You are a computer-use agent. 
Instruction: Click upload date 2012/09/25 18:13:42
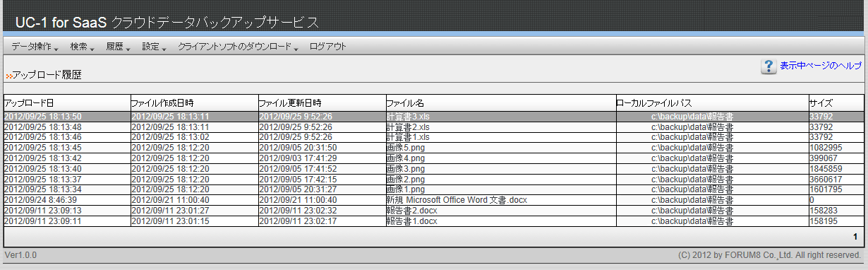click(43, 158)
